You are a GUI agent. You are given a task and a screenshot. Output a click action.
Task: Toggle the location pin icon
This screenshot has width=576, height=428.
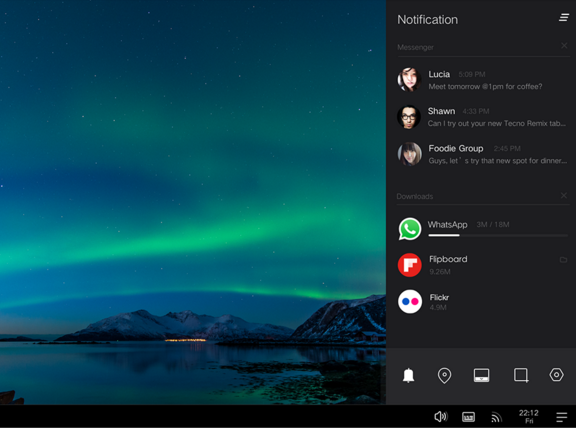tap(444, 375)
